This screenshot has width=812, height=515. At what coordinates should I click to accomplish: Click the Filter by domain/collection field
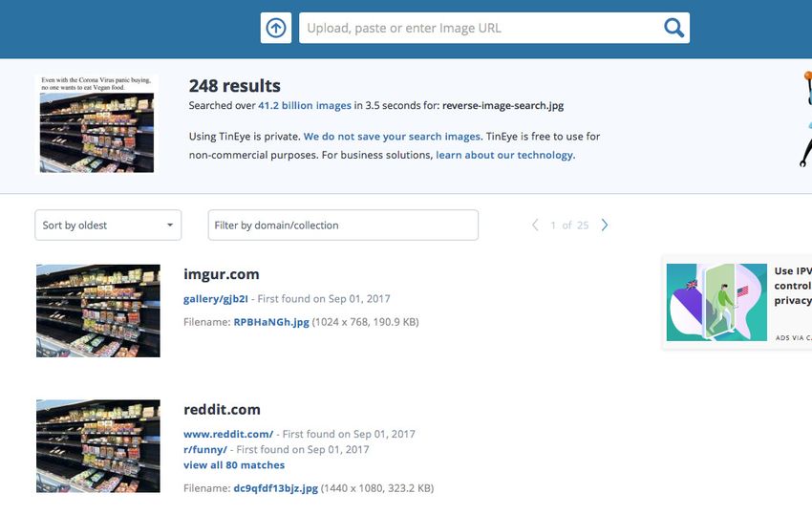pos(343,225)
